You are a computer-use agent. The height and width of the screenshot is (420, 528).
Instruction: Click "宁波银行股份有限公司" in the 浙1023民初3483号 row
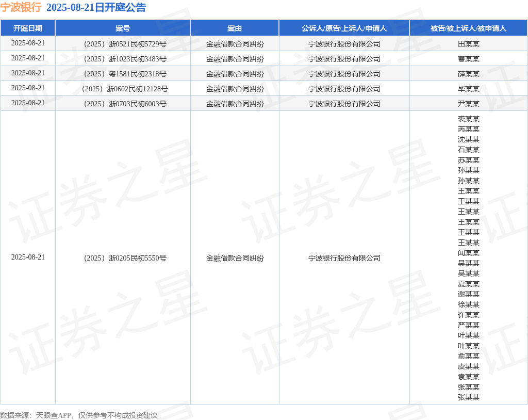pyautogui.click(x=344, y=59)
